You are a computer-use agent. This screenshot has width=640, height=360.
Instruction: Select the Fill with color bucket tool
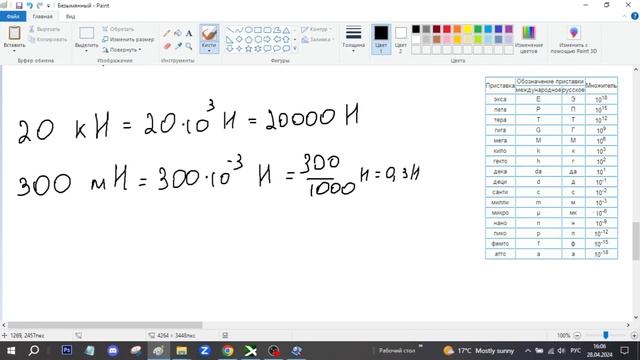[x=178, y=33]
